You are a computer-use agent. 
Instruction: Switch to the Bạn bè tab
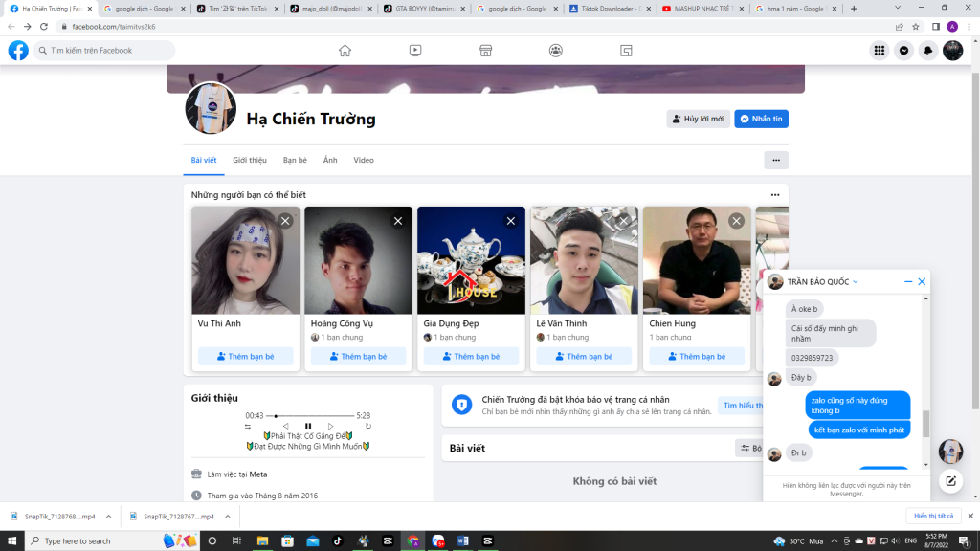pyautogui.click(x=295, y=160)
